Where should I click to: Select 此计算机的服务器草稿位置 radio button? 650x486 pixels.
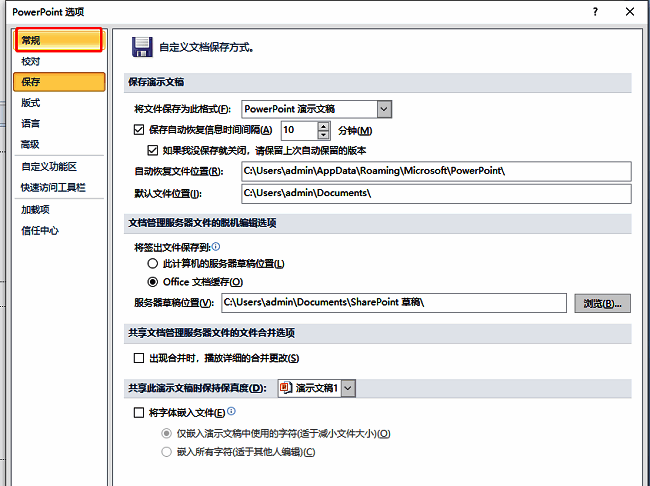click(x=153, y=263)
